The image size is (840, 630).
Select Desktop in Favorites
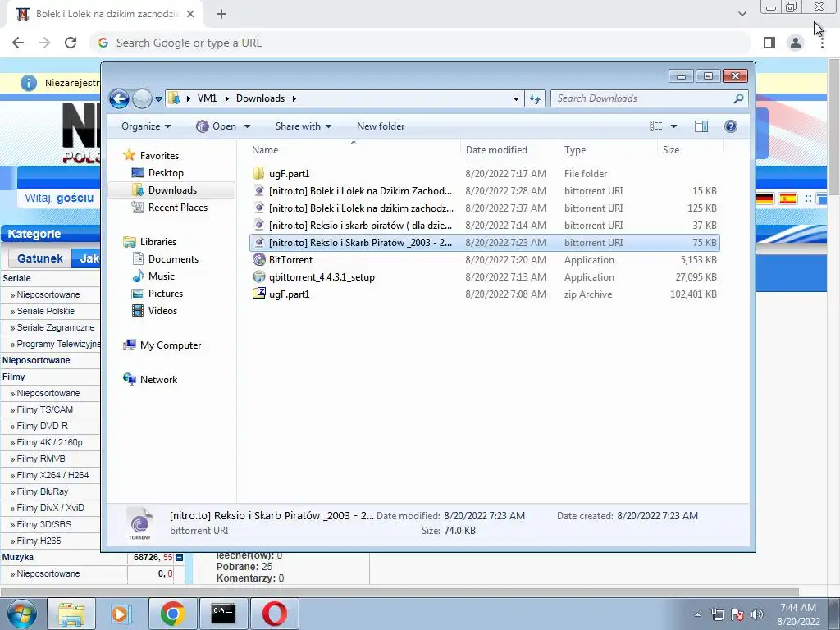click(x=166, y=173)
